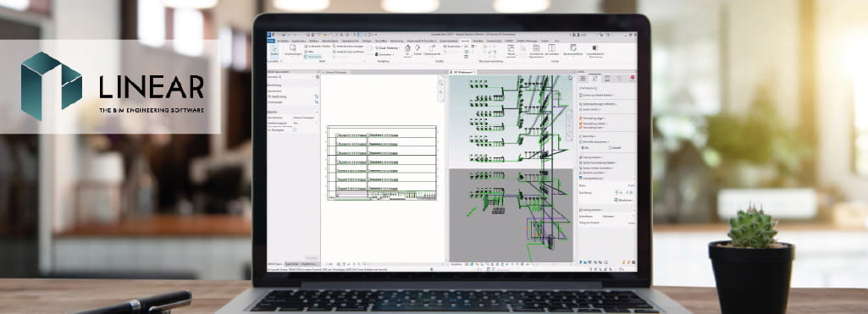This screenshot has width=868, height=314.
Task: Activate the Schema Trinkwasser view tab
Action: pos(336,73)
